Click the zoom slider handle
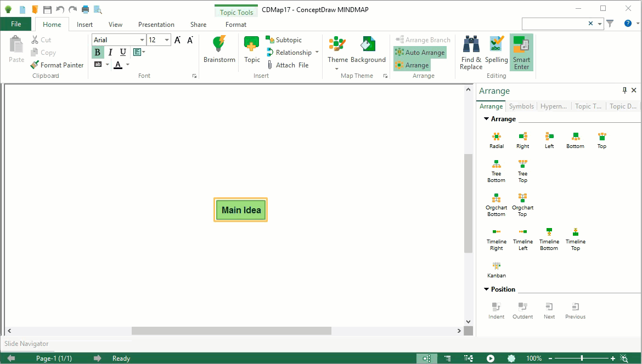The width and height of the screenshot is (642, 364). pyautogui.click(x=582, y=359)
